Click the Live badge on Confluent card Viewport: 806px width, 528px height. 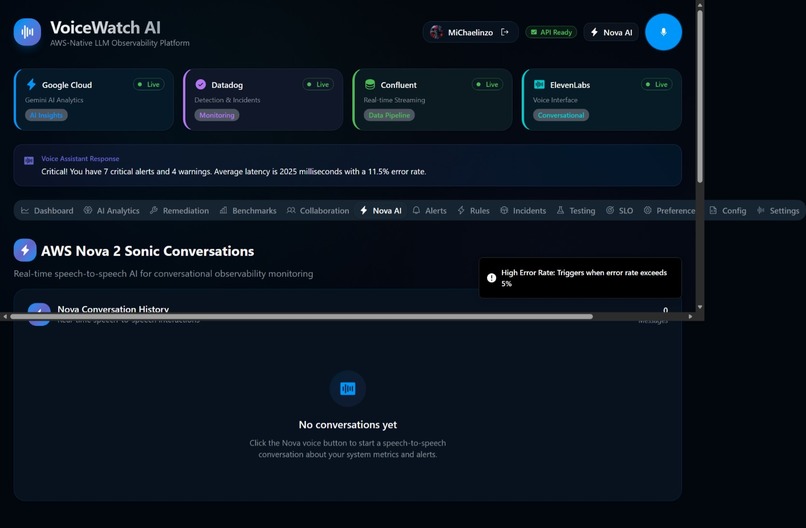pyautogui.click(x=487, y=84)
